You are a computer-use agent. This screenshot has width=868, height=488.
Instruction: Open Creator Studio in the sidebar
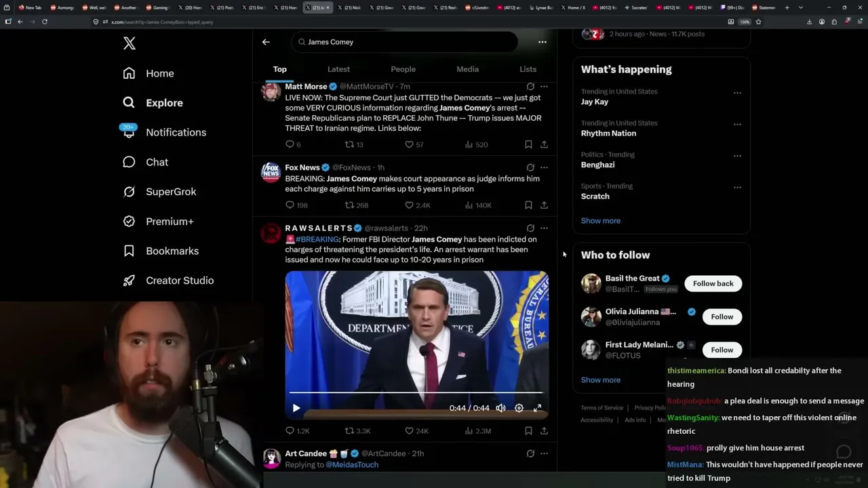[x=169, y=281]
